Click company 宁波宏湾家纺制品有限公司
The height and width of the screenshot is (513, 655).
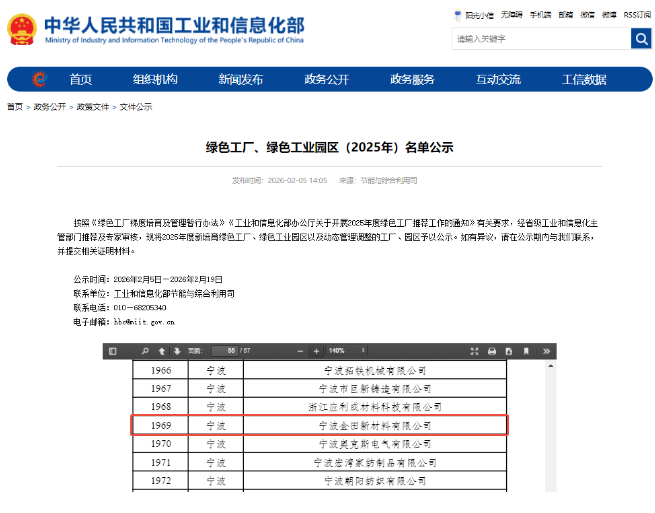click(x=375, y=462)
